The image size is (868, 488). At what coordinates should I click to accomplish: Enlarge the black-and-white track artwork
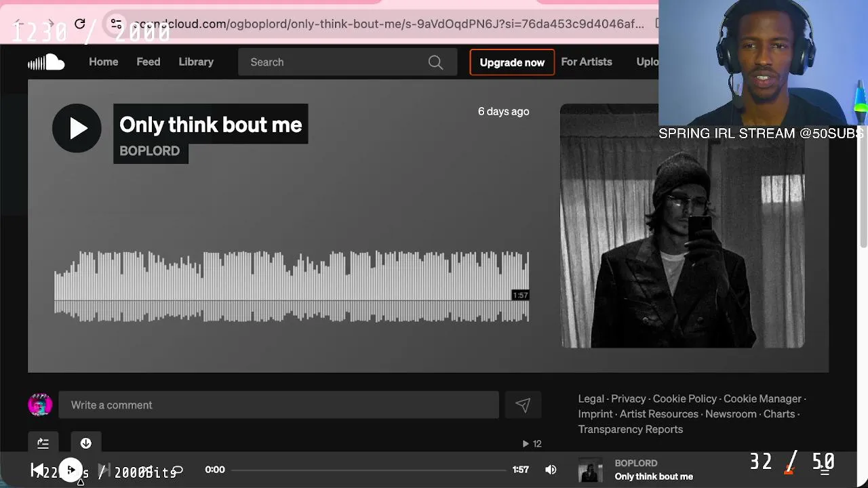pyautogui.click(x=682, y=226)
